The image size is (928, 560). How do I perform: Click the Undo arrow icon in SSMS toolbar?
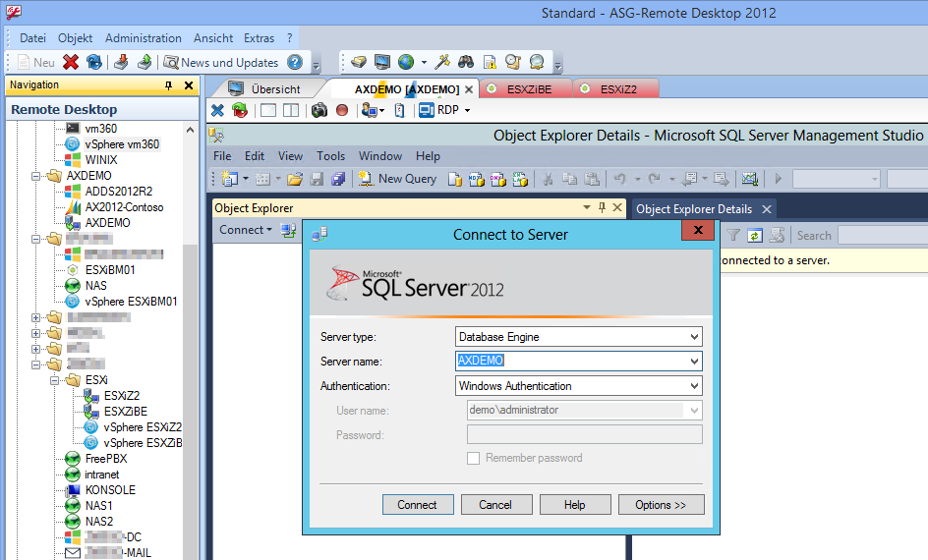click(x=619, y=179)
